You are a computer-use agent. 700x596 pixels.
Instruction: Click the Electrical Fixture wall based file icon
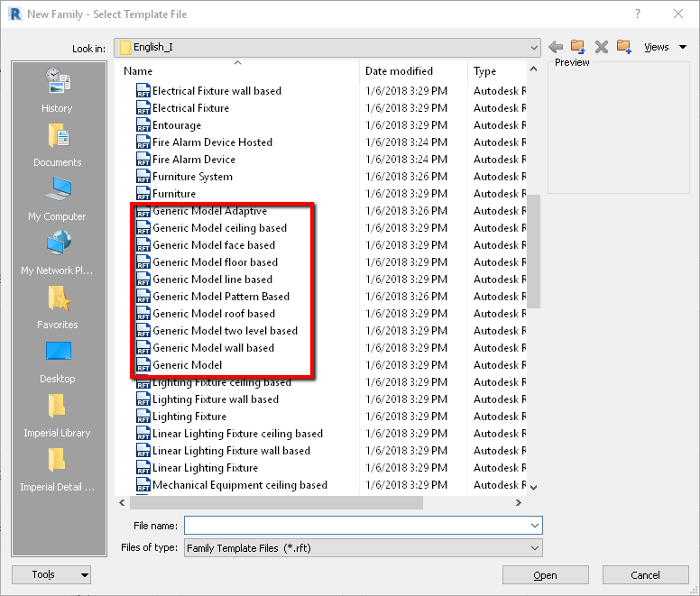(x=143, y=90)
